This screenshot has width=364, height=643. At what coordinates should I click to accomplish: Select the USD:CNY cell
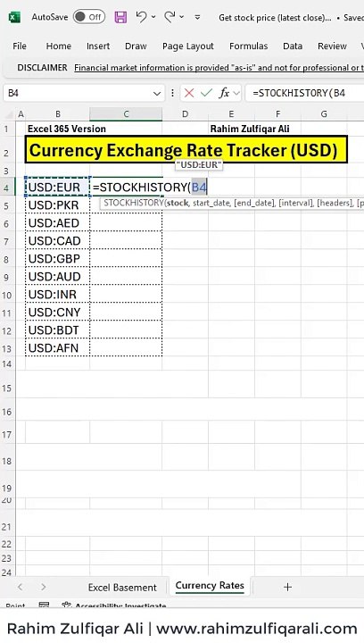(58, 312)
